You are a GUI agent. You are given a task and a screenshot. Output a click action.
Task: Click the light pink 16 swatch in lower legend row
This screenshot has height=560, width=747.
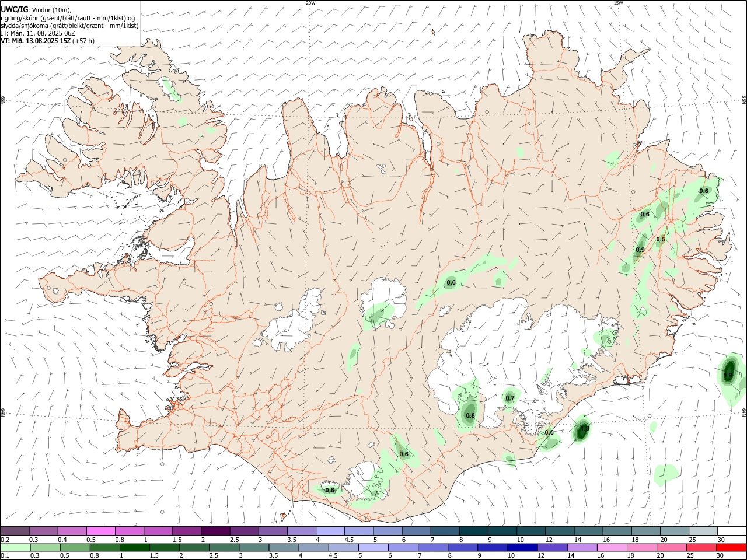pyautogui.click(x=612, y=547)
